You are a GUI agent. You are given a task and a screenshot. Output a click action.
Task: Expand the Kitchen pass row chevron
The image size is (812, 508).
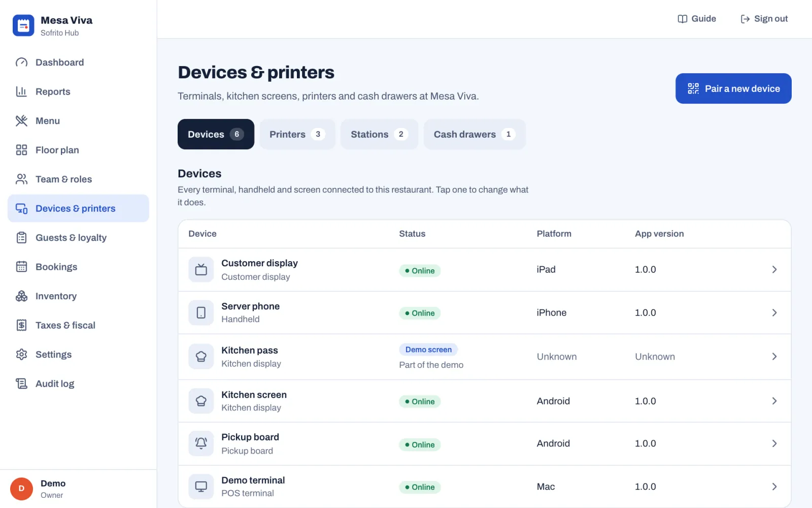point(774,357)
